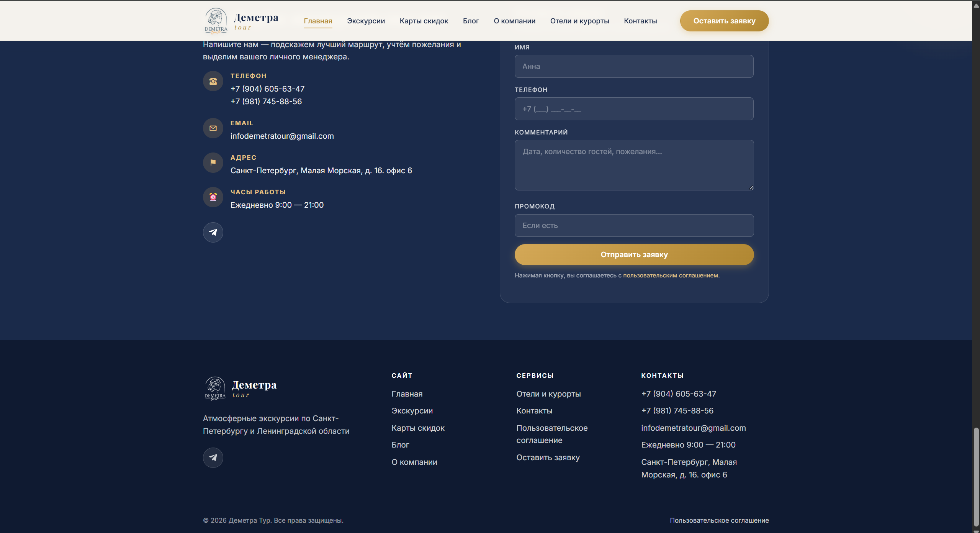Click the Demetra tour logo in header
This screenshot has height=533, width=980.
point(242,21)
